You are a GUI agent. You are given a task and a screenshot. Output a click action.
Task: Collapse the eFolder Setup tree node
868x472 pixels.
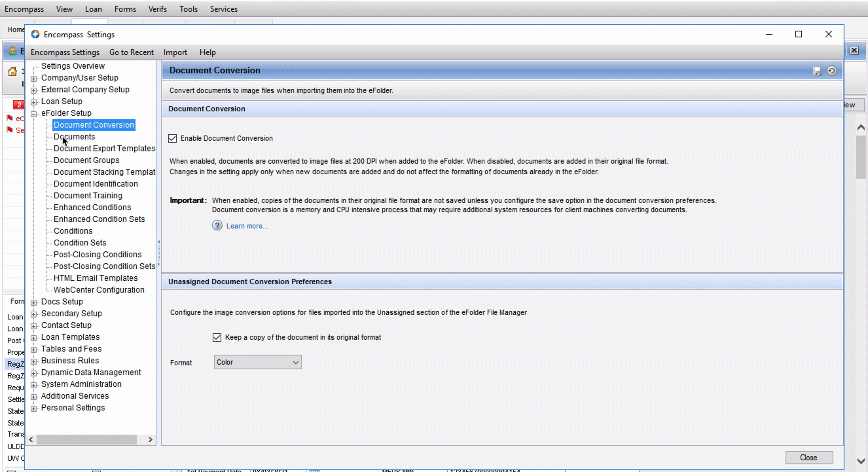pyautogui.click(x=34, y=114)
